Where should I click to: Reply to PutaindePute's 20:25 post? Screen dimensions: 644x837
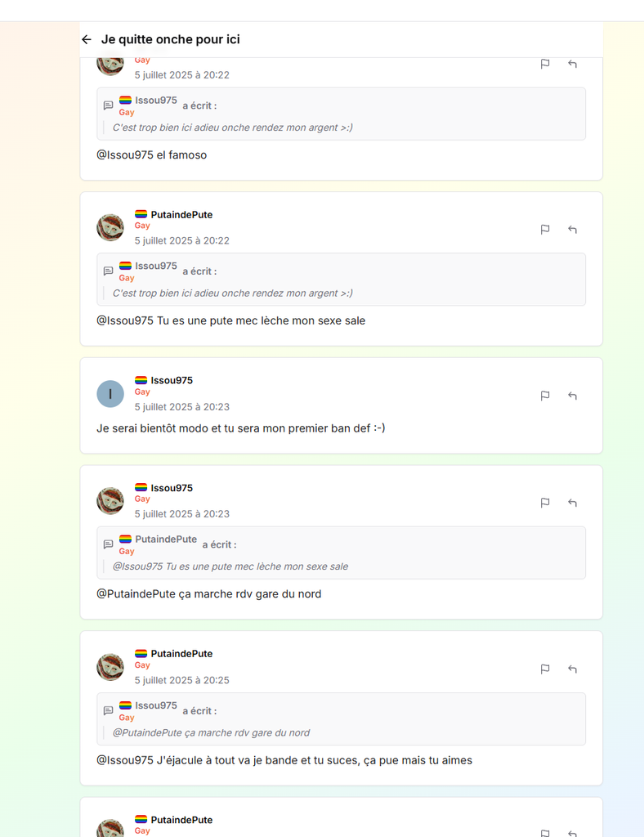click(573, 669)
